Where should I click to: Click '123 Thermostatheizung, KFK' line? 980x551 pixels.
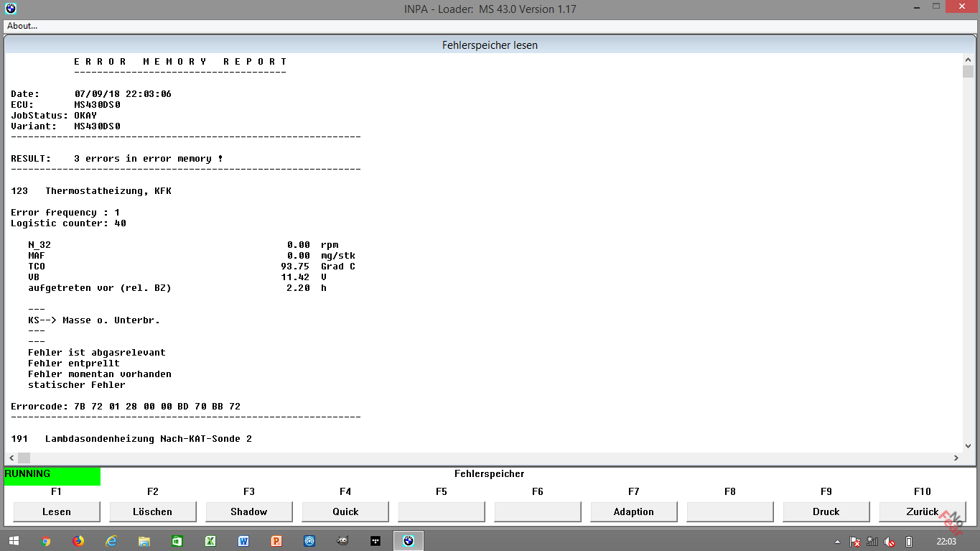(x=91, y=191)
